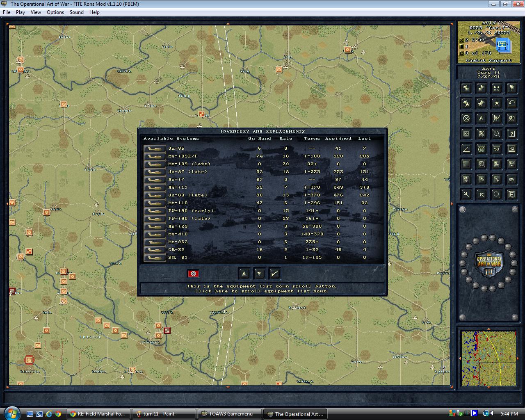
Task: Click the crossed-circle icon button in control panel
Action: click(466, 119)
